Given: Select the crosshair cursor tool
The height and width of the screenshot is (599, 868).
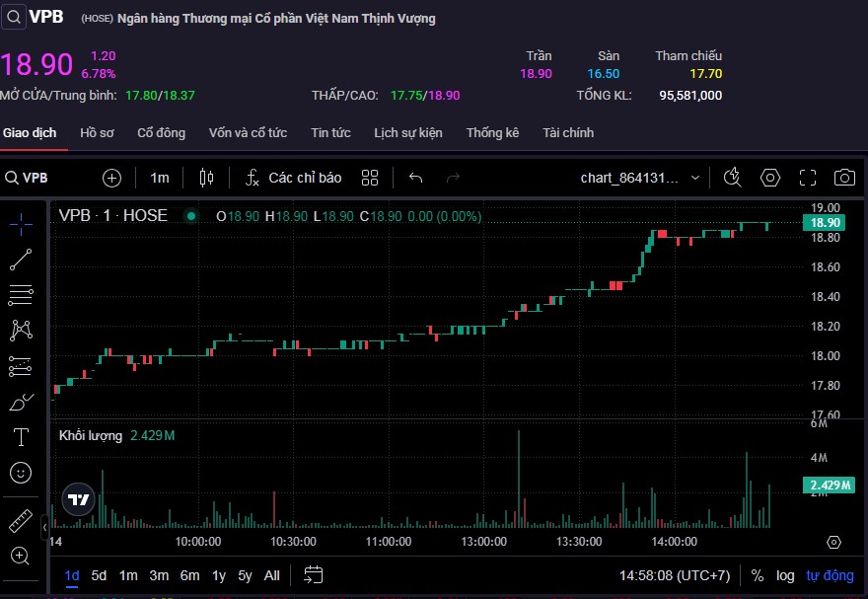Looking at the screenshot, I should pyautogui.click(x=21, y=224).
